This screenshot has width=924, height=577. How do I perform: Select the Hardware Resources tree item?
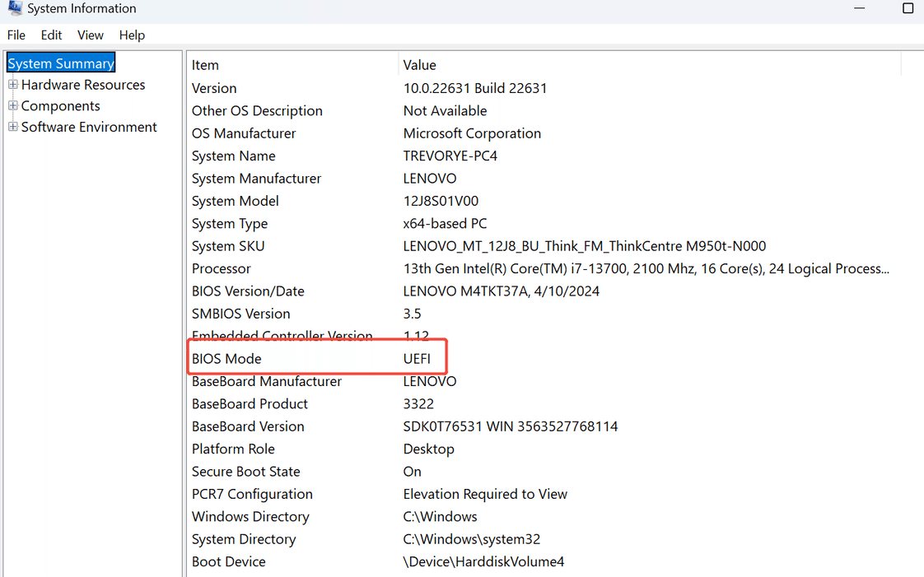pyautogui.click(x=83, y=85)
